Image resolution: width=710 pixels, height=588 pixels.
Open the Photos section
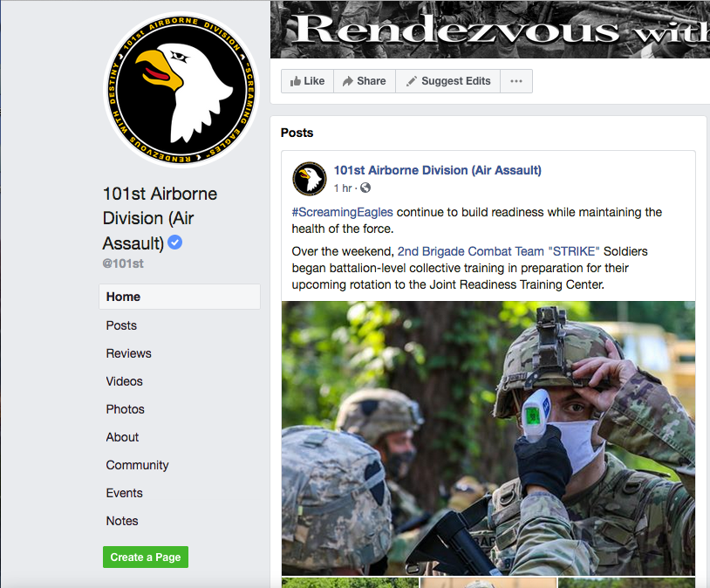point(125,409)
